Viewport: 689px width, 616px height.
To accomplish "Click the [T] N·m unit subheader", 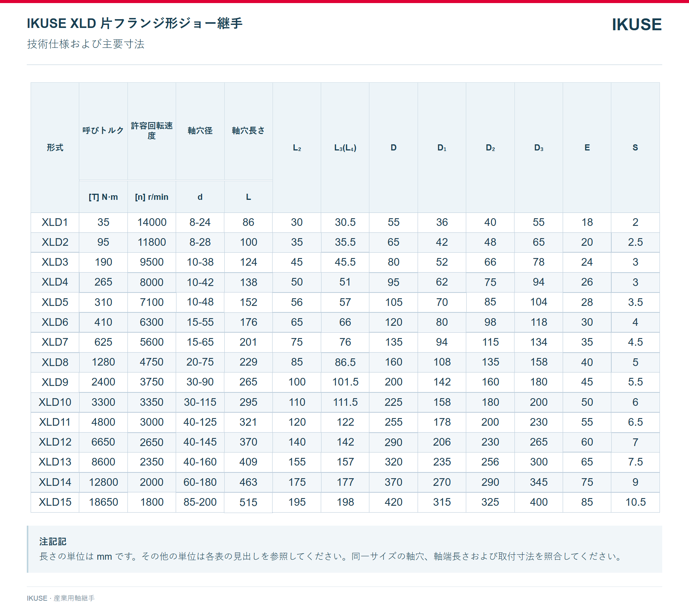I will [x=103, y=197].
